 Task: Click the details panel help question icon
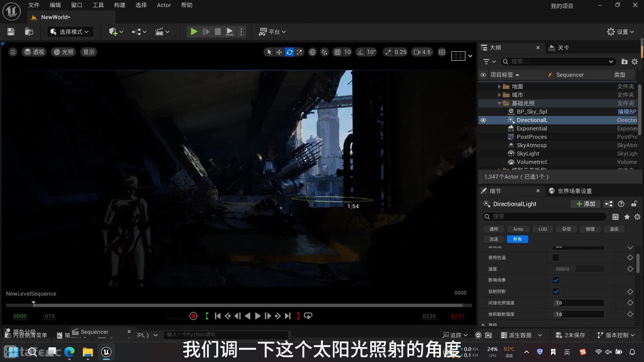621,204
